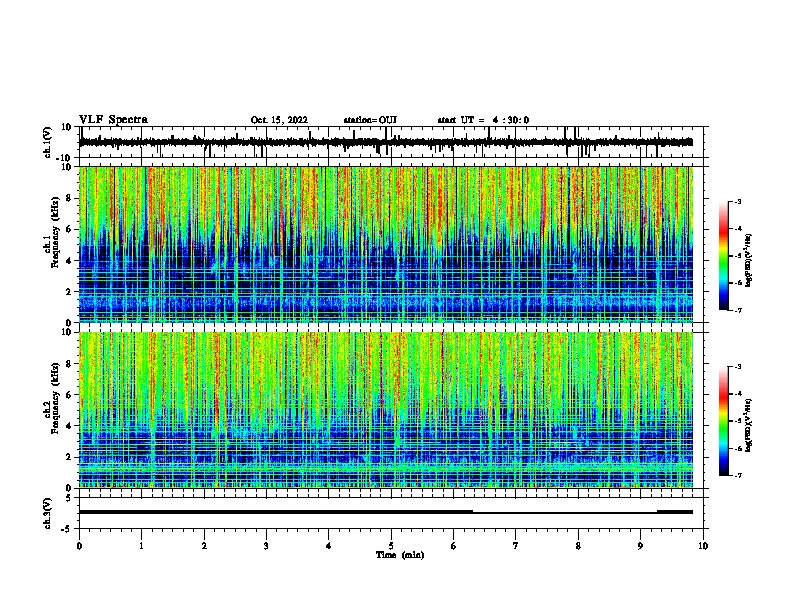Click time axis tick label "6"

pyautogui.click(x=454, y=546)
